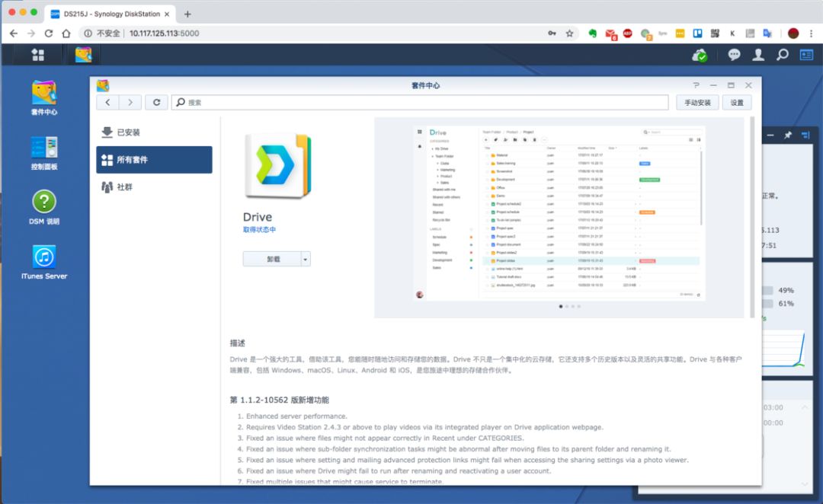Select the first screenshot carousel dot

[x=561, y=306]
